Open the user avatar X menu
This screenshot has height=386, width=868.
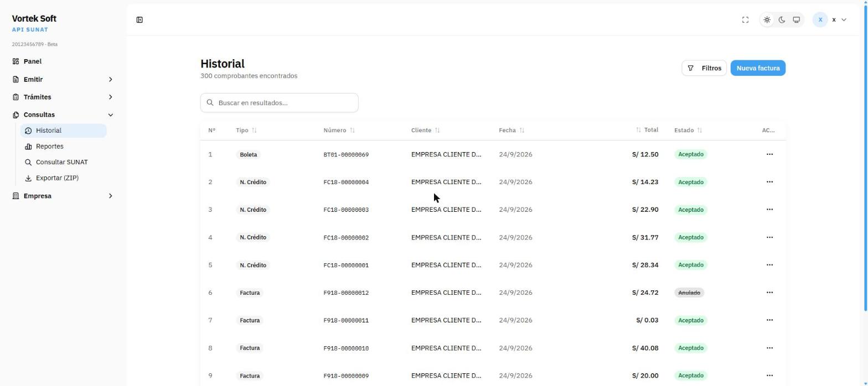[820, 20]
